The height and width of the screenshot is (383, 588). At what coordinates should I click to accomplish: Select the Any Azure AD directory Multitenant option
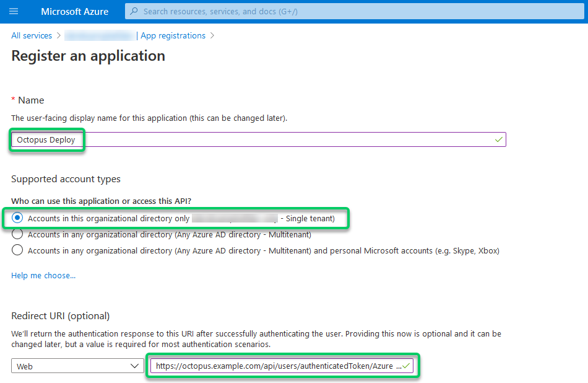[x=17, y=234]
